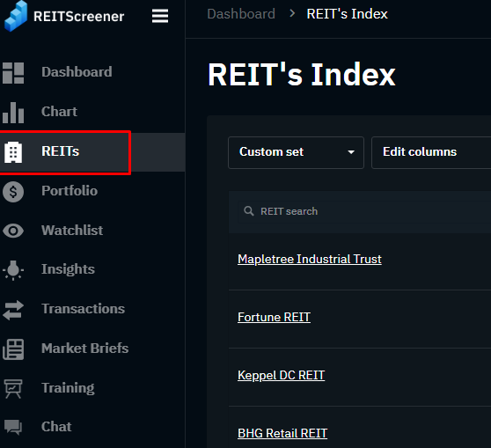The width and height of the screenshot is (491, 448).
Task: Click the REITs building icon
Action: pos(13,152)
